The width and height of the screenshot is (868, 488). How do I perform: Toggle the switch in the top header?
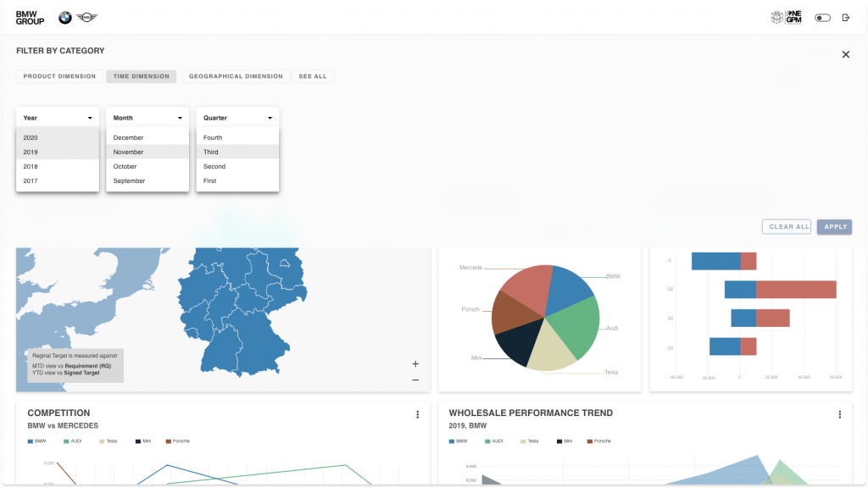(x=822, y=18)
